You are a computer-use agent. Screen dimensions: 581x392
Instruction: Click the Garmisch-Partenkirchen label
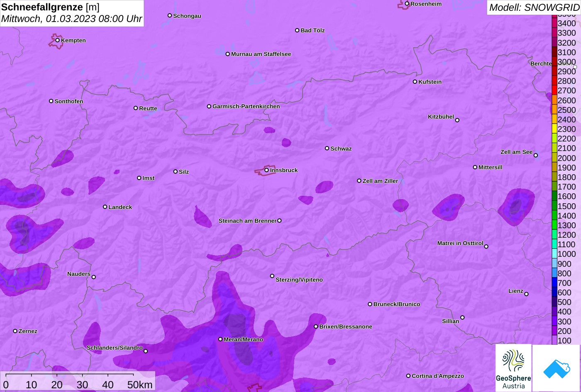point(246,106)
